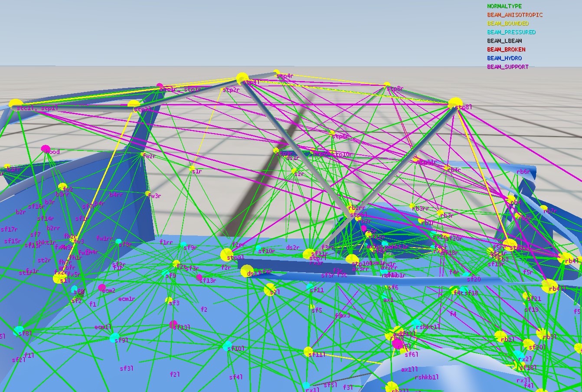Click the BEAM_BROKEN legend entry
Screen dimensions: 582x392
506,50
